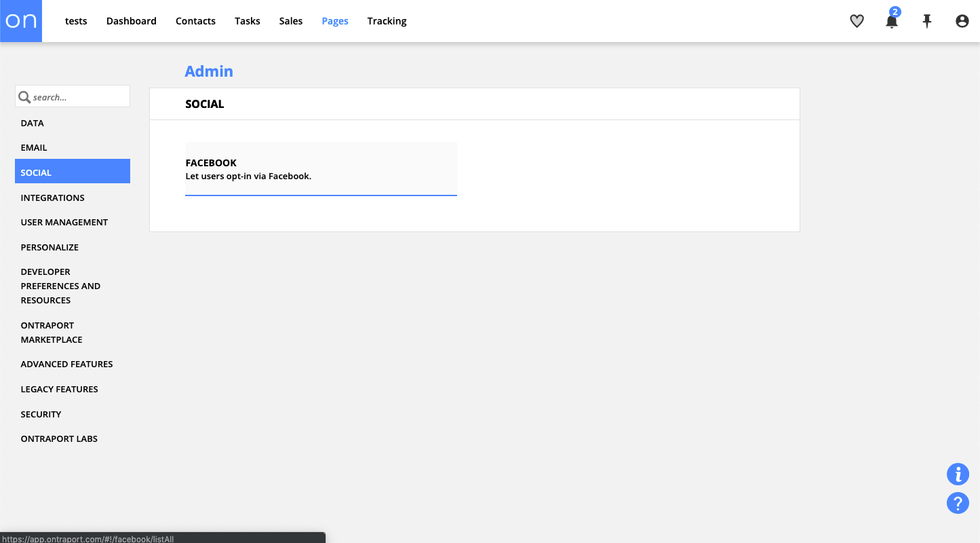Choose the Email admin section

(x=34, y=147)
